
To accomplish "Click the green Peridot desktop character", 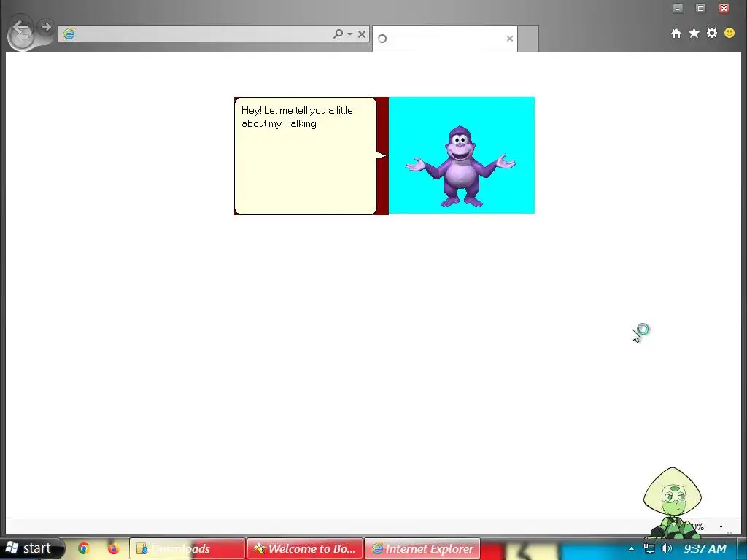I will click(673, 503).
